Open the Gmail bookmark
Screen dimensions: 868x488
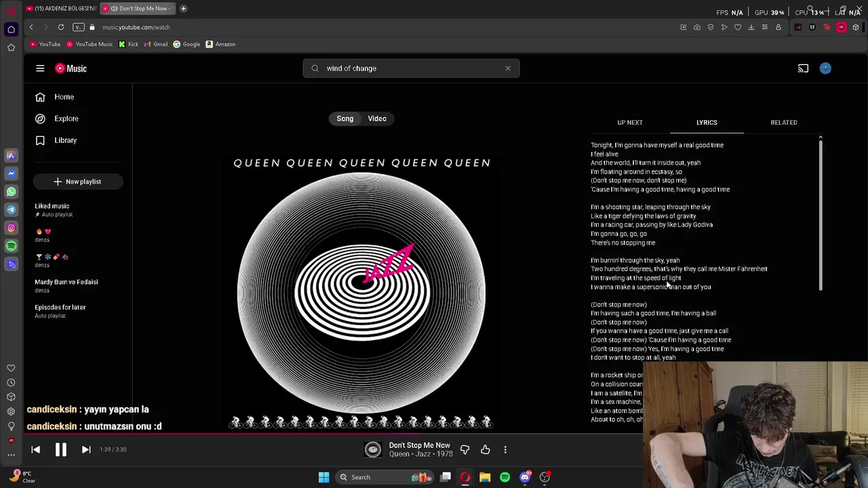click(156, 44)
